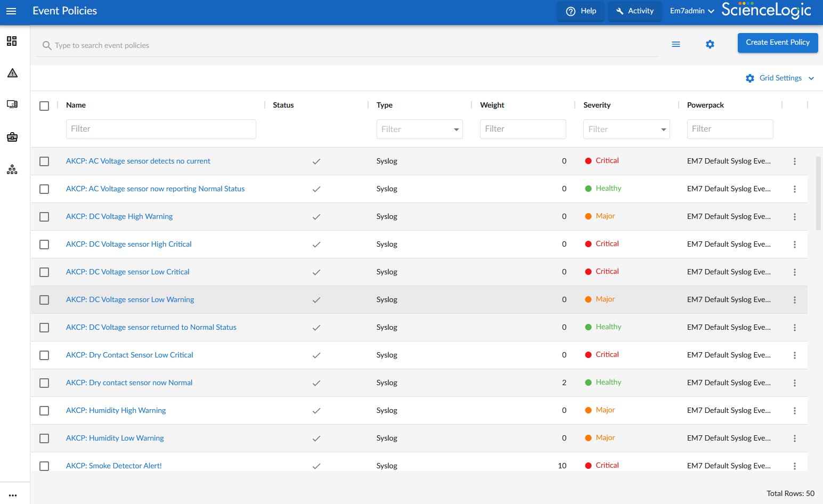Open the Severity filter dropdown
Viewport: 823px width, 504px height.
[x=626, y=129]
